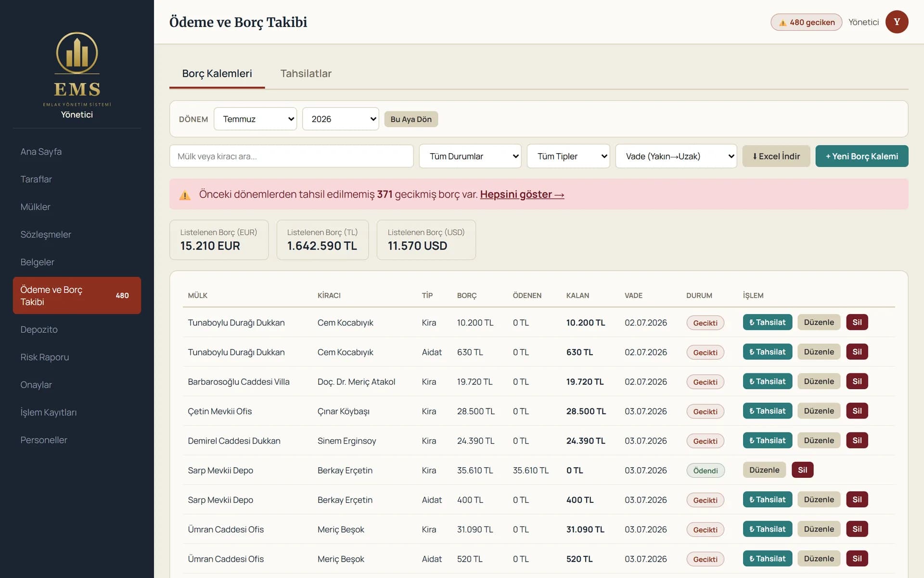Screen dimensions: 924x578
Task: Open the Vade (Yakın→Uzak) sort dropdown
Action: (x=676, y=156)
